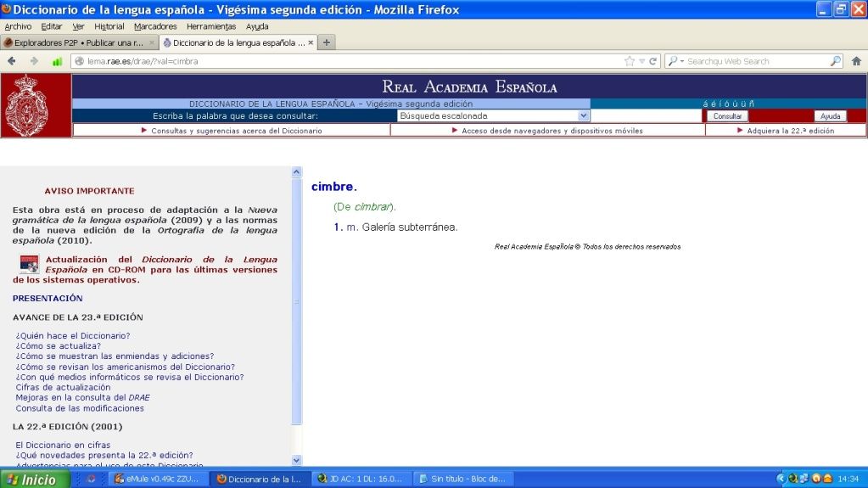Switch to Sin título Bloc de notas taskbar item

[465, 480]
